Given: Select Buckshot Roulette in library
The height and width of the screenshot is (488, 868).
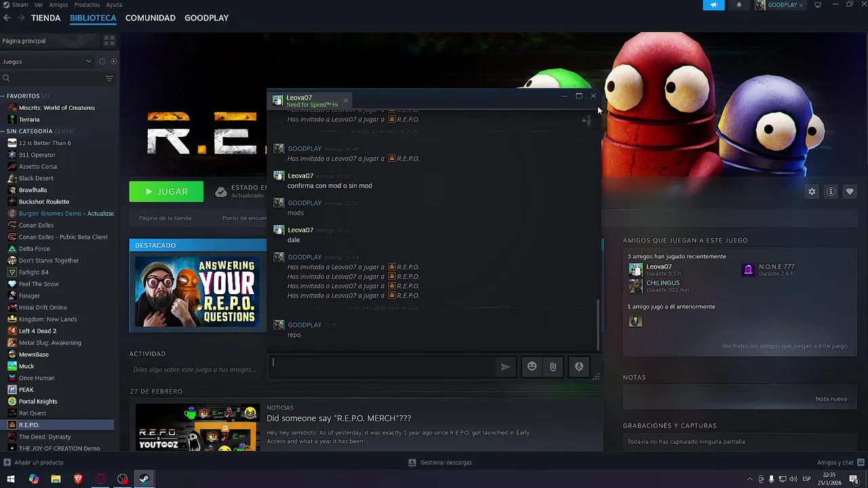Looking at the screenshot, I should point(44,201).
